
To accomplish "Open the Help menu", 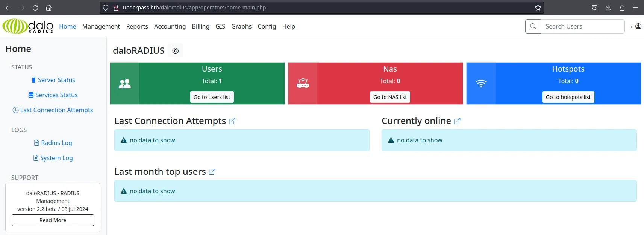I will (289, 26).
